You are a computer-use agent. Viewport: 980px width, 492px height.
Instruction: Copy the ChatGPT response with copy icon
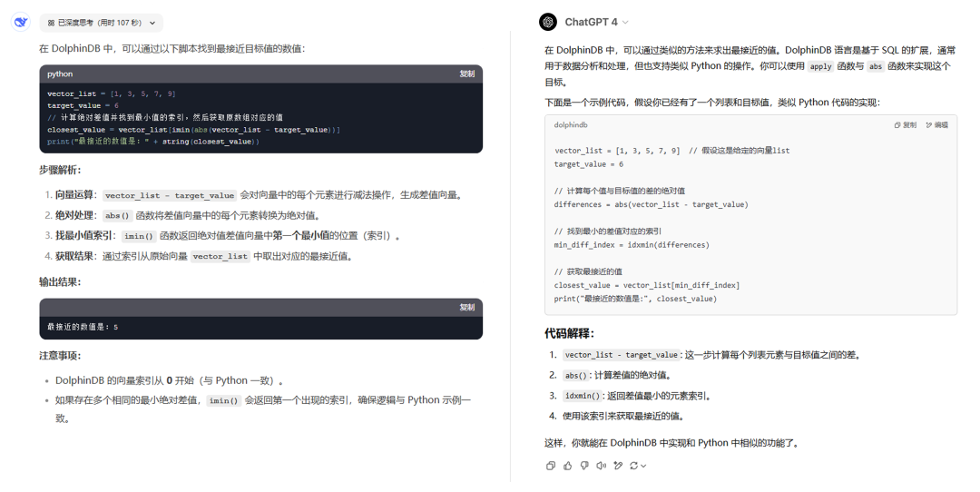[x=551, y=465]
